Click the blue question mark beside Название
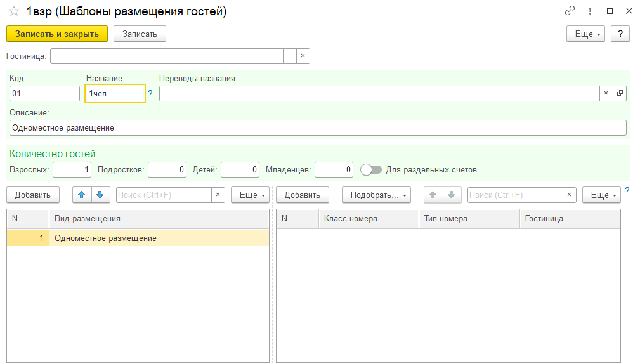The height and width of the screenshot is (364, 640). coord(150,93)
